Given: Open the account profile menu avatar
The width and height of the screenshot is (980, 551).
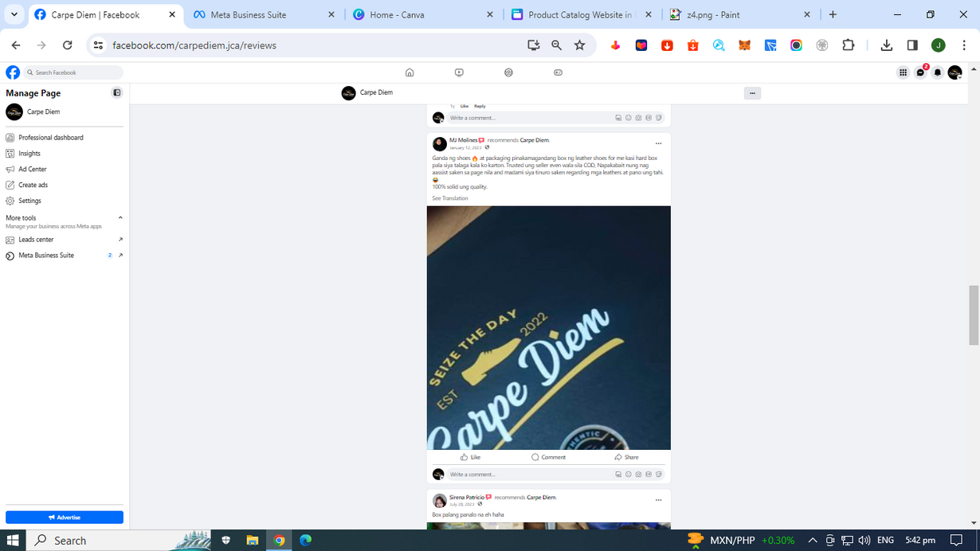Looking at the screenshot, I should click(x=955, y=72).
